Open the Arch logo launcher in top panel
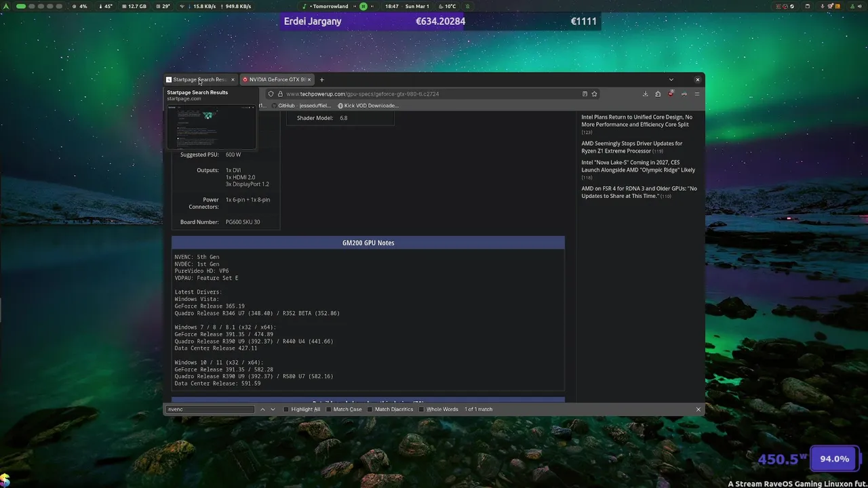The height and width of the screenshot is (488, 868). point(7,6)
